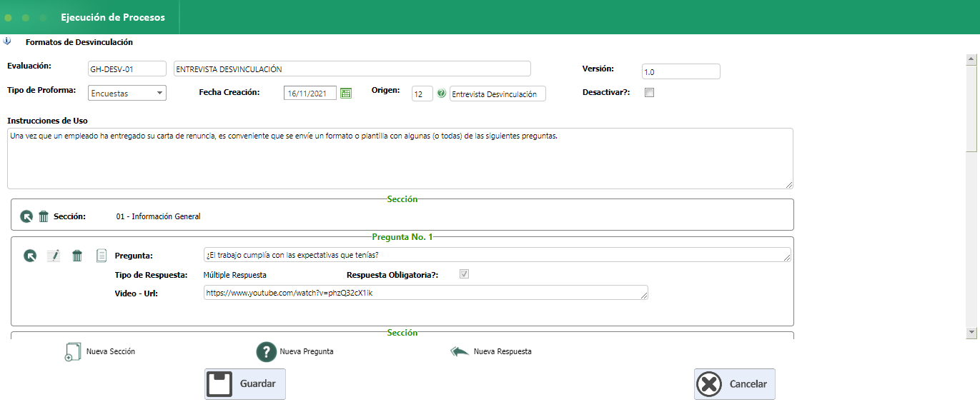
Task: Click into the Video - Url text field
Action: 425,293
